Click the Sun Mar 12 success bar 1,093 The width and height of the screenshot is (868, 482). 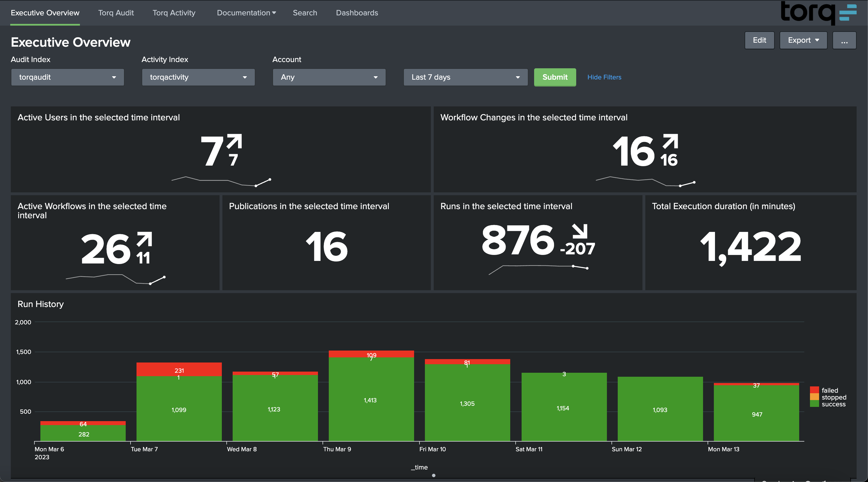click(x=660, y=409)
